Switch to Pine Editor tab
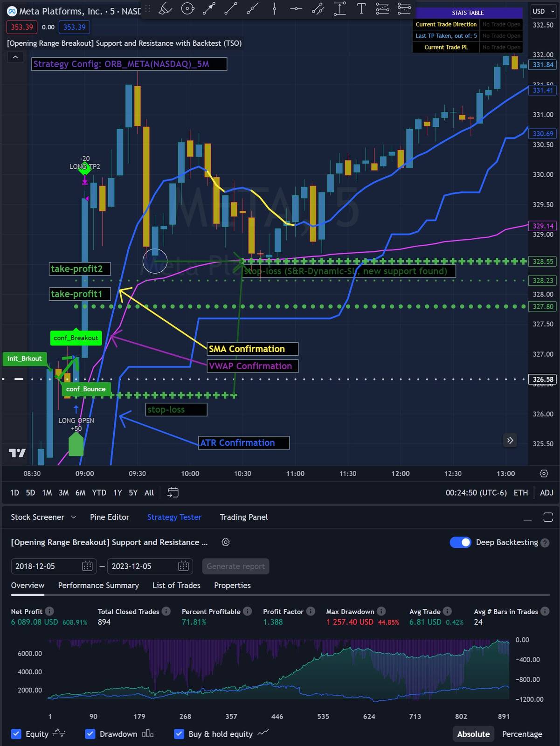560x746 pixels. (x=110, y=517)
